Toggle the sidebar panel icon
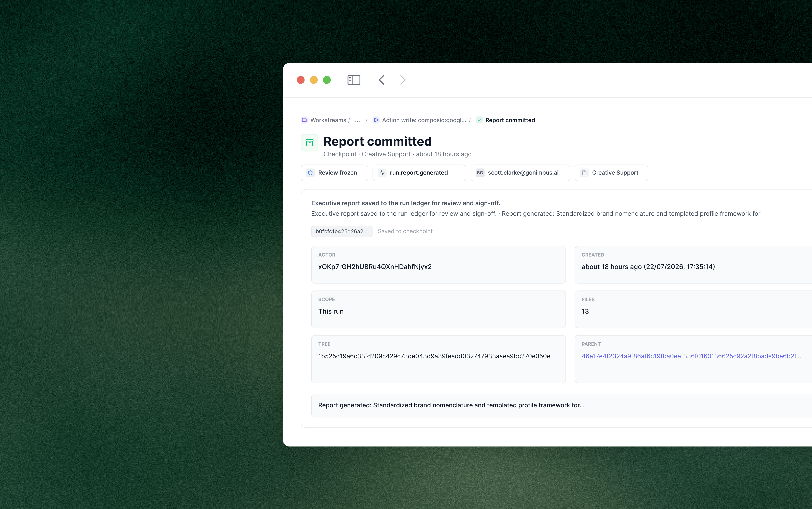Image resolution: width=812 pixels, height=509 pixels. click(x=354, y=80)
